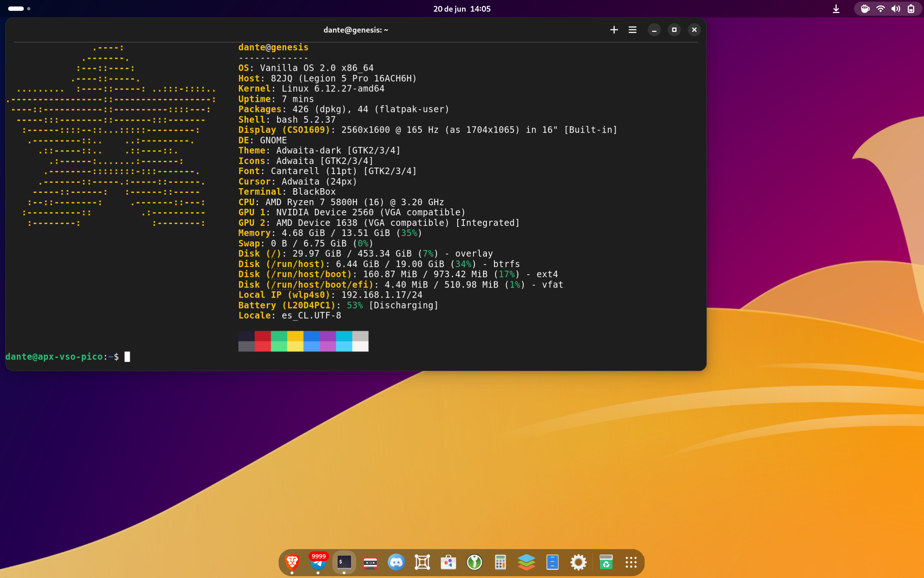The width and height of the screenshot is (924, 578).
Task: Click the BlackBox terminal dock icon
Action: point(344,562)
